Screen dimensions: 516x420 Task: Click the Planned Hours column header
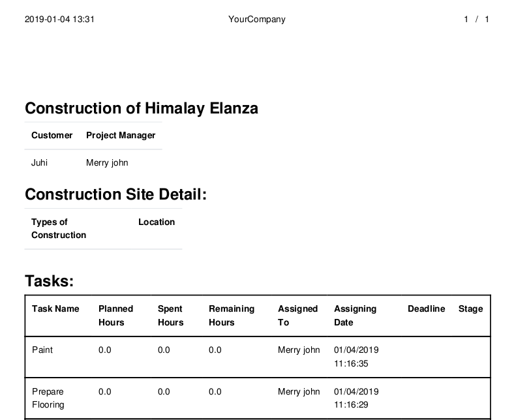pyautogui.click(x=116, y=316)
